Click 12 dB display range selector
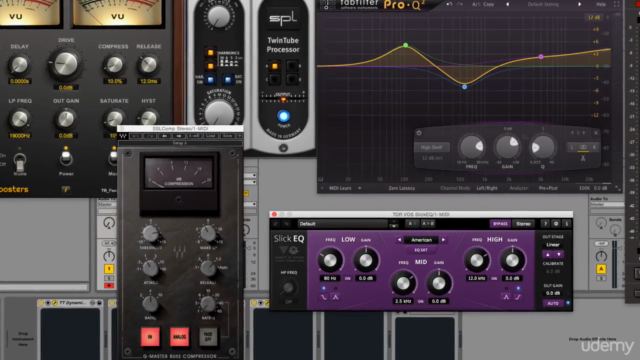This screenshot has width=640, height=360. [594, 17]
